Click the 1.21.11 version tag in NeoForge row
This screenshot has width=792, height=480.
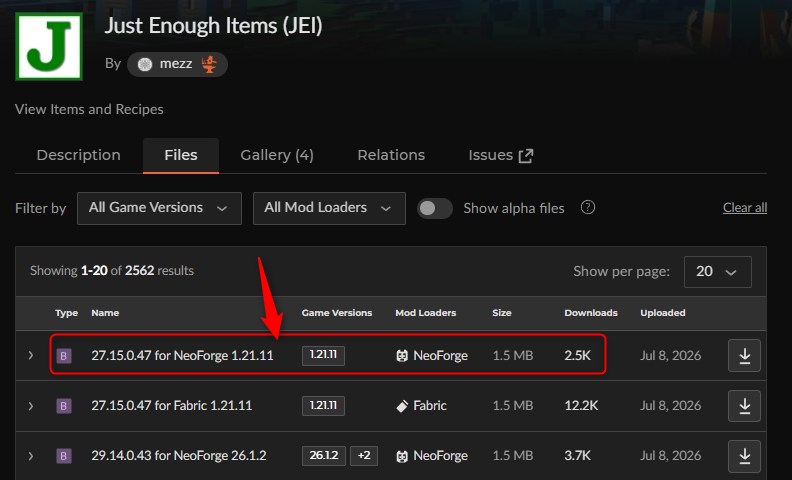point(323,355)
